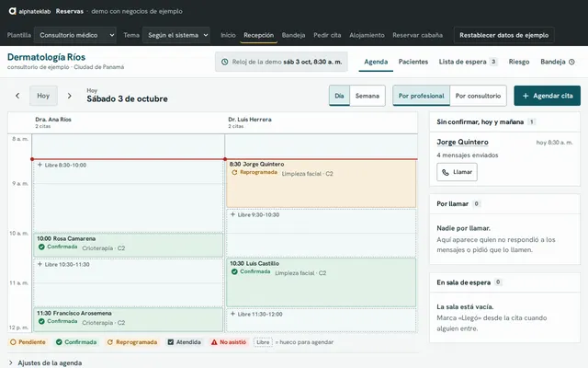Click the Reloj de la demo control
This screenshot has width=588, height=368.
[281, 62]
